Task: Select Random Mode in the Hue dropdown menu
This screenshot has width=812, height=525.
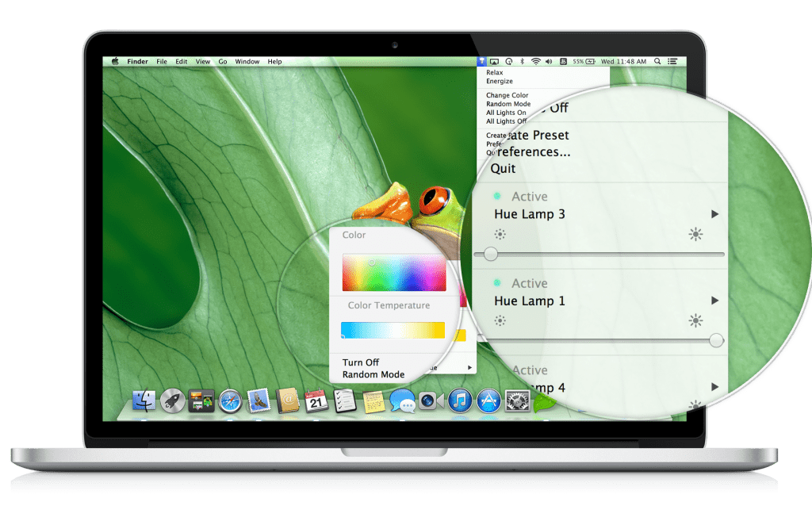Action: point(508,104)
